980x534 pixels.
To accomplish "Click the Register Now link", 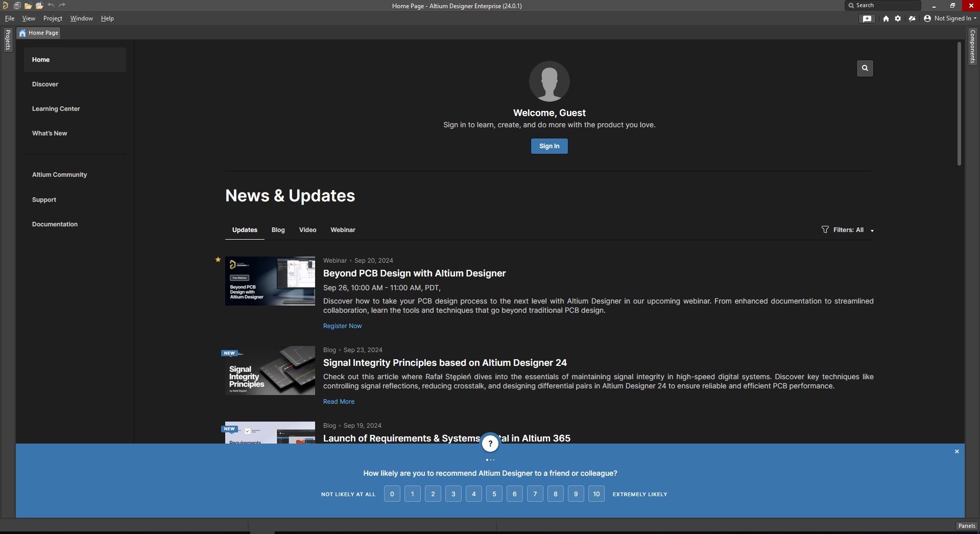I will (342, 326).
